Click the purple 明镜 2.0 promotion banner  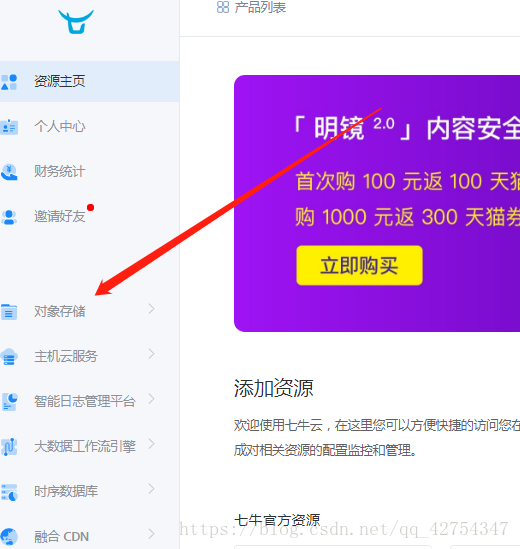point(377,203)
